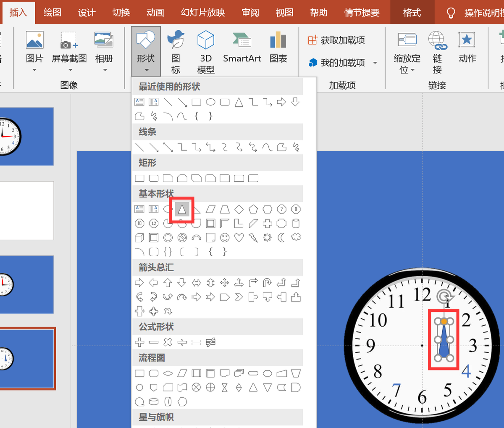Choose the heart shape from 基本形状
This screenshot has width=504, height=428.
(x=239, y=238)
